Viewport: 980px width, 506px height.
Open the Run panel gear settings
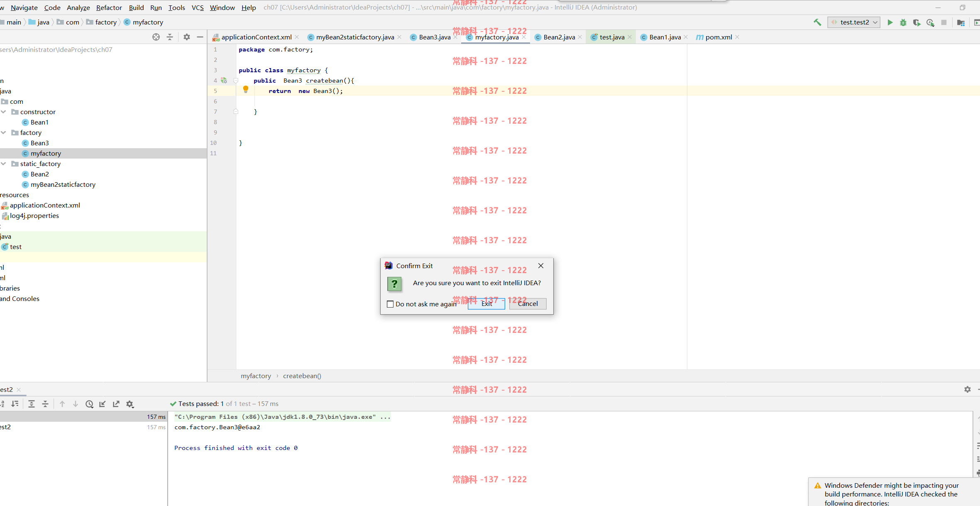(968, 389)
